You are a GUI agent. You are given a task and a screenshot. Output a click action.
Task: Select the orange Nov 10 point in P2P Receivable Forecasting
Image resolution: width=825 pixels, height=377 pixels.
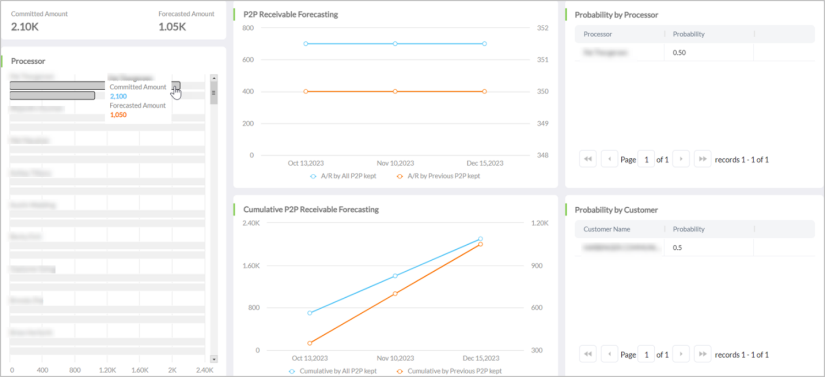(x=395, y=91)
